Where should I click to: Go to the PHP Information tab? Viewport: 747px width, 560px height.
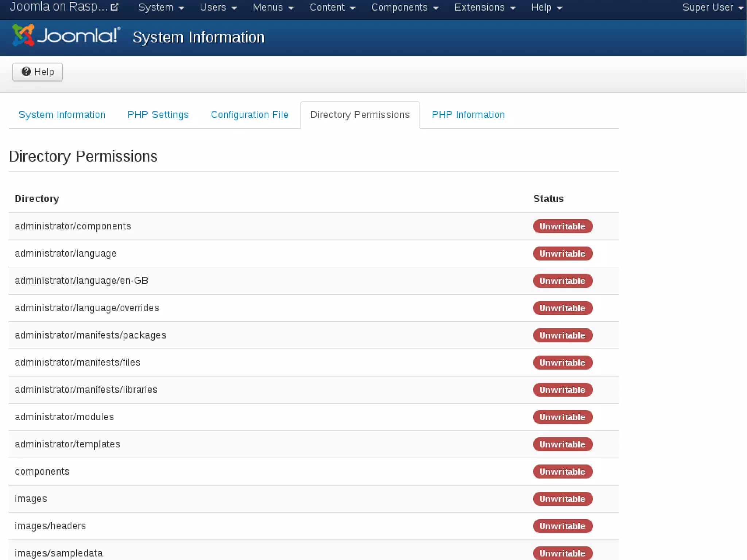(x=468, y=115)
